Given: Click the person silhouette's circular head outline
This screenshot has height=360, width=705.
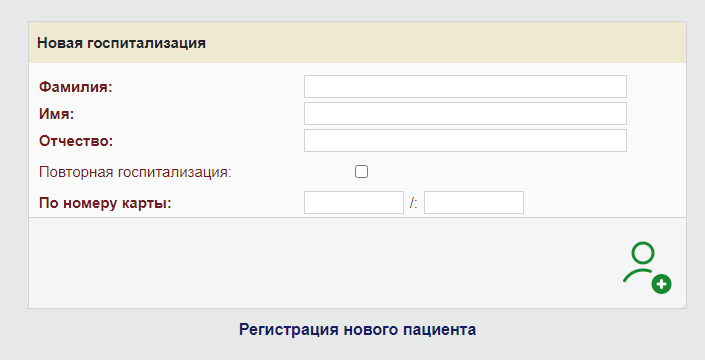Looking at the screenshot, I should pos(643,253).
